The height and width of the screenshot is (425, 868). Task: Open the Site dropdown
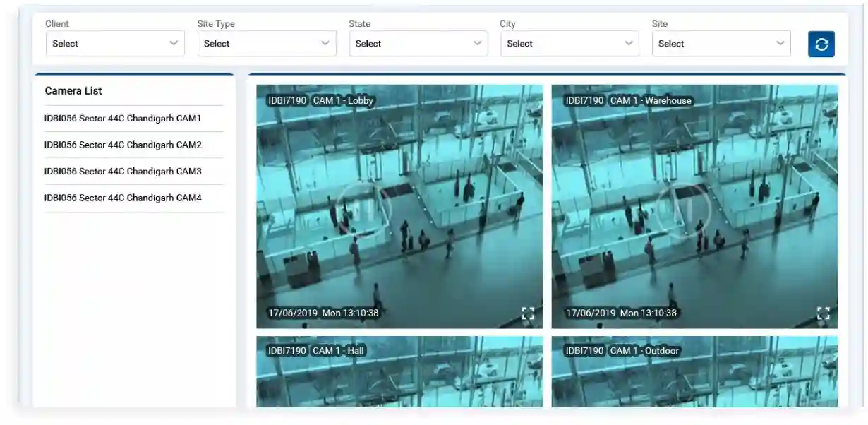pos(721,44)
